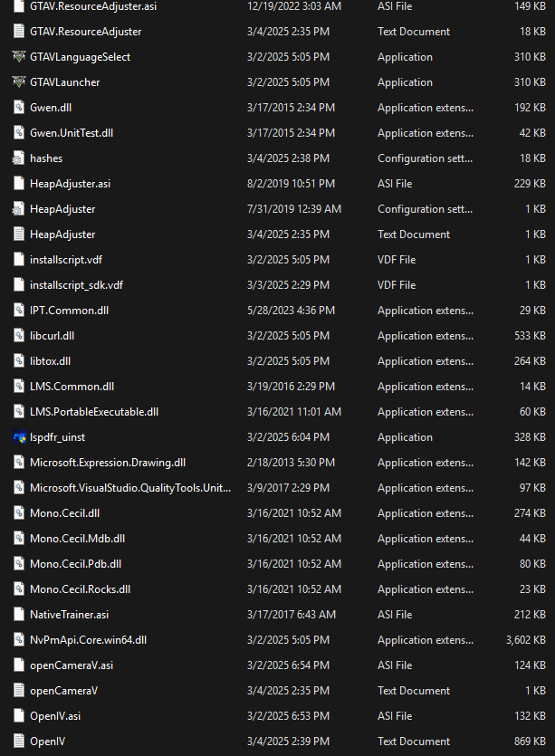The width and height of the screenshot is (555, 756).
Task: Click the LMS.Common.dll file icon
Action: 19,387
